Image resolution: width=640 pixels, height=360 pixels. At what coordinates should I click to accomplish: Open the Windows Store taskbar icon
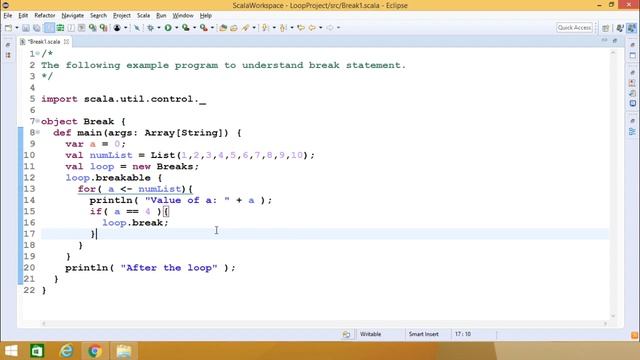pyautogui.click(x=37, y=351)
